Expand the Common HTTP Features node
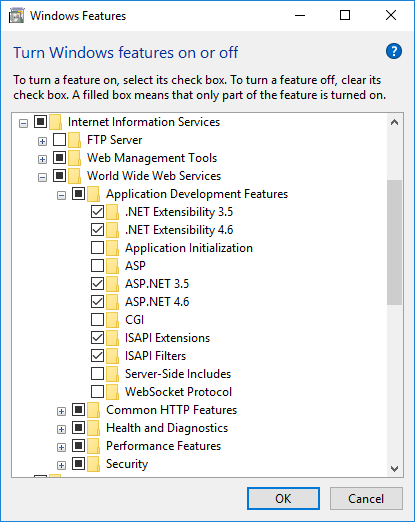The image size is (415, 522). (61, 411)
